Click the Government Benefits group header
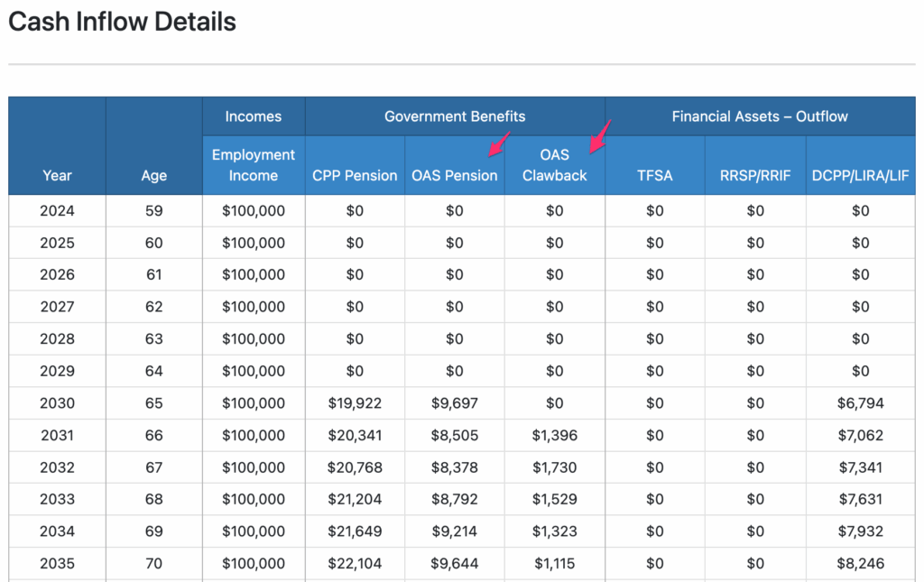This screenshot has height=582, width=924. 455,116
